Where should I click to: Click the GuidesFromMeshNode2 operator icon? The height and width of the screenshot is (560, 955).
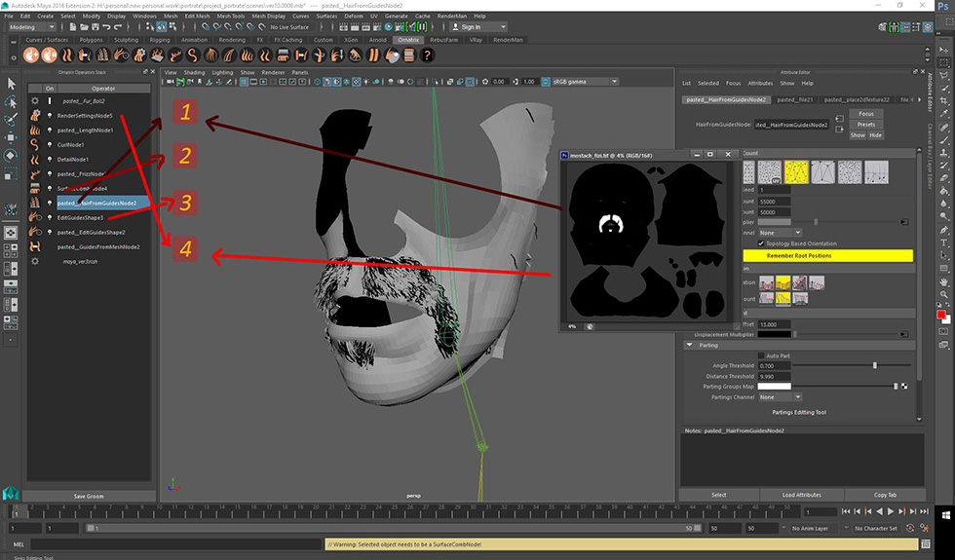click(35, 246)
